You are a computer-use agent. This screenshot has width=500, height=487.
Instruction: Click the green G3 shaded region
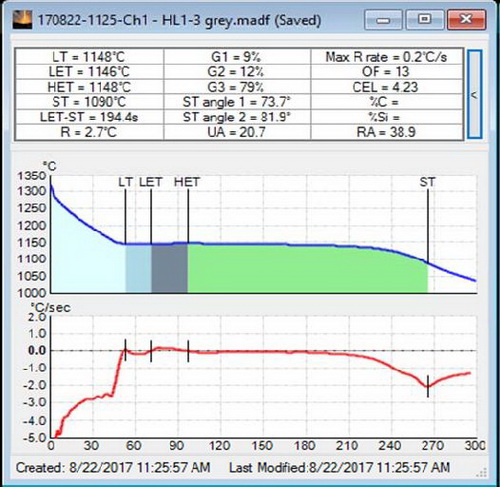point(307,270)
